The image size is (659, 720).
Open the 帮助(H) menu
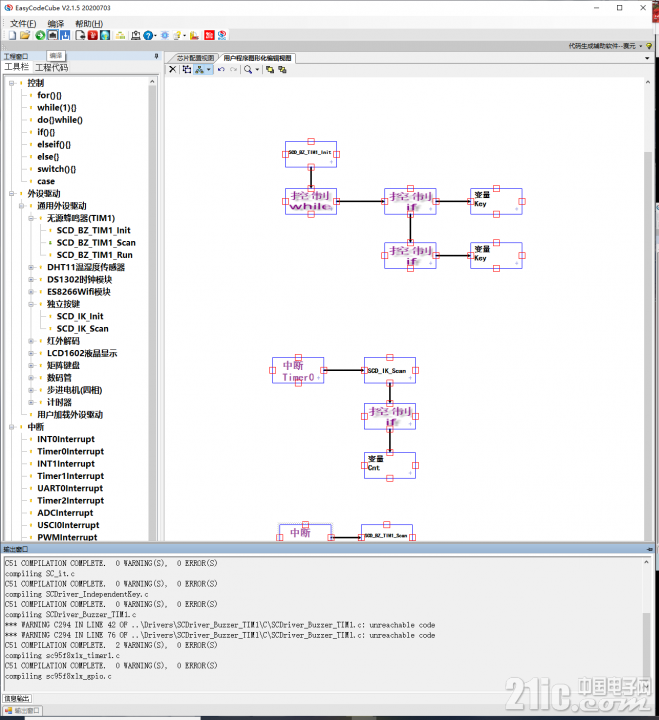(89, 23)
